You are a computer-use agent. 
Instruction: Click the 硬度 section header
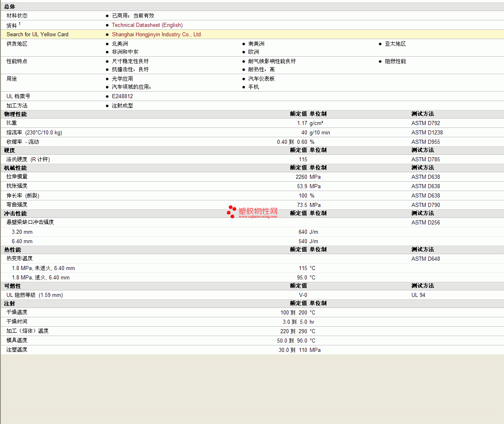tap(9, 151)
